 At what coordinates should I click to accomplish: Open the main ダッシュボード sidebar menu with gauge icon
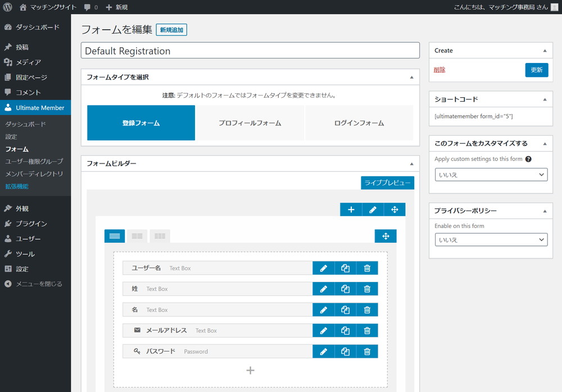[x=35, y=27]
